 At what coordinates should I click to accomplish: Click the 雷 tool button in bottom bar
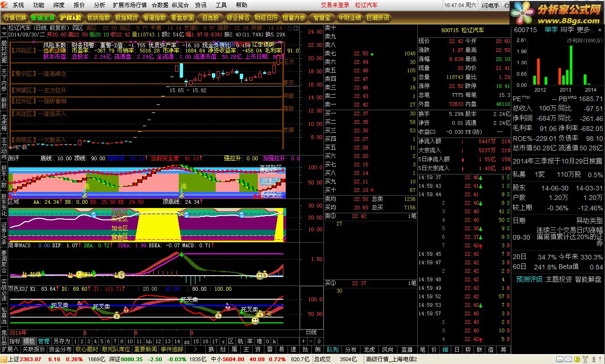(270, 349)
